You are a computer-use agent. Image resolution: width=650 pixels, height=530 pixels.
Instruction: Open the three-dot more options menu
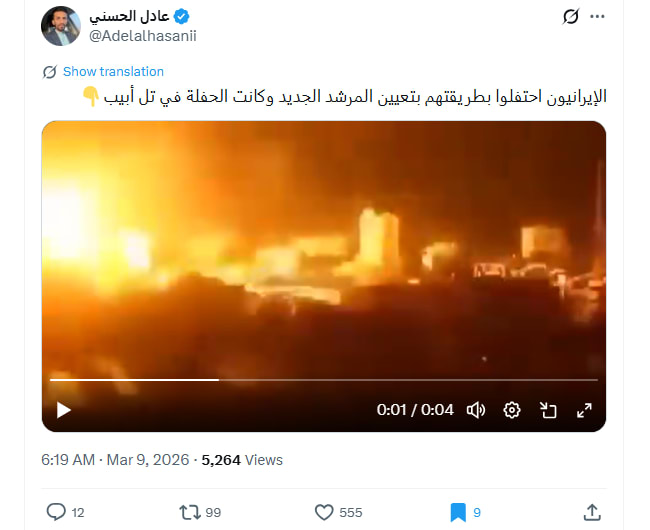click(x=597, y=17)
